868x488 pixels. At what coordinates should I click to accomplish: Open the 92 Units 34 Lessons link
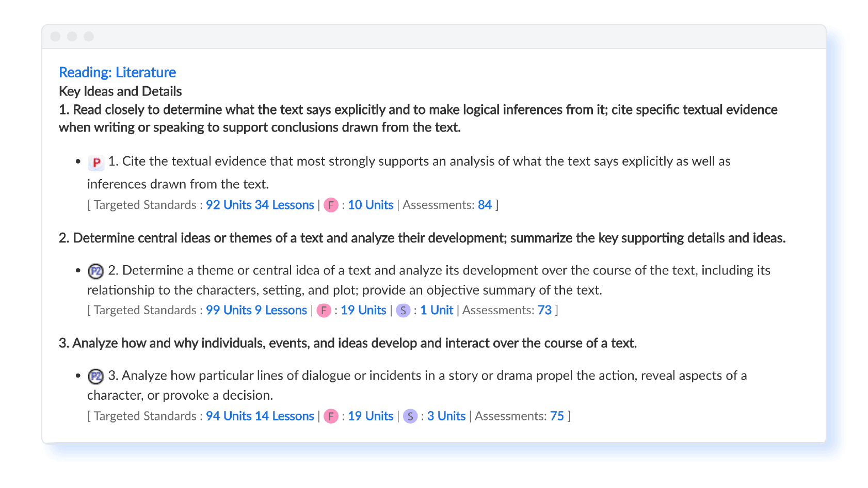(x=260, y=205)
